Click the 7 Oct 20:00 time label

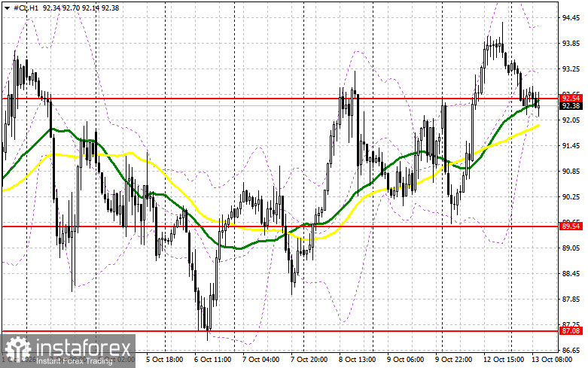309,360
